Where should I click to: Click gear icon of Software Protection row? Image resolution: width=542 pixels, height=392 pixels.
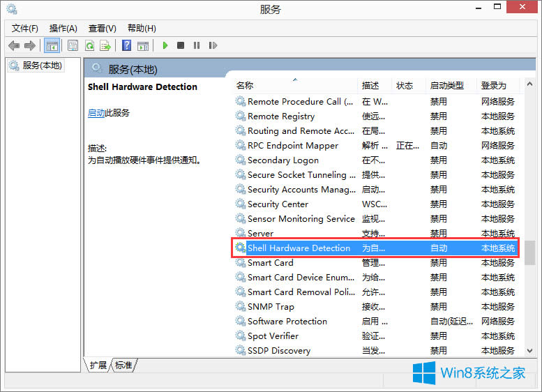point(241,320)
